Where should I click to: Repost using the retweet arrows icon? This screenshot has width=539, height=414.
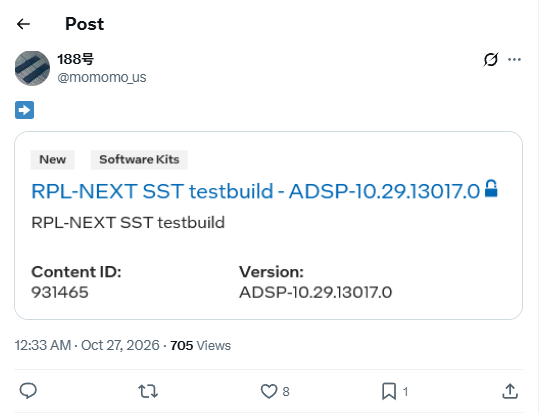tap(148, 391)
